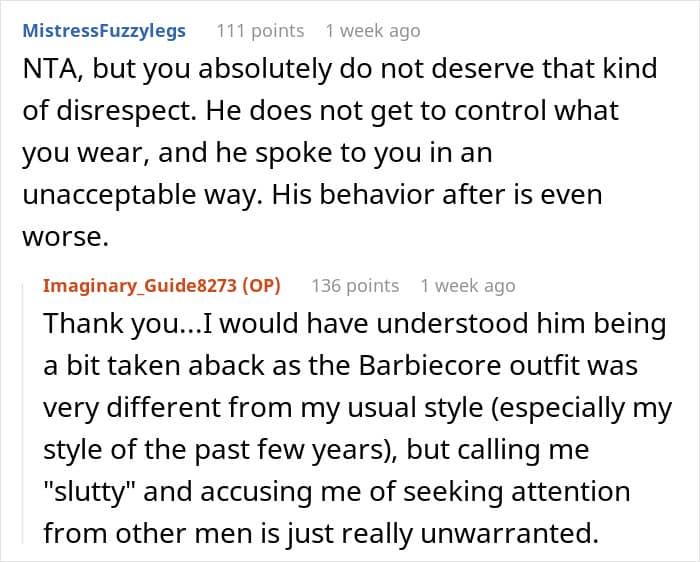Open the top comment's 1 week ago timestamp
The image size is (700, 562).
coord(373,31)
